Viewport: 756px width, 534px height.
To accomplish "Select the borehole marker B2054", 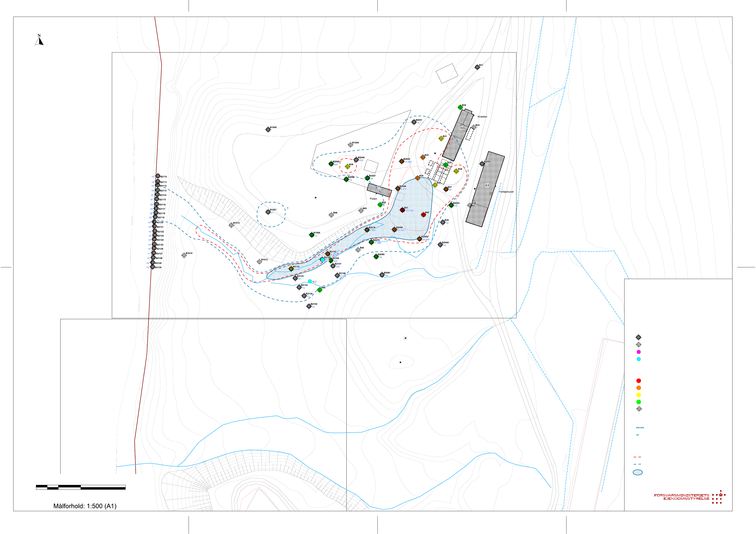I will coord(440,245).
